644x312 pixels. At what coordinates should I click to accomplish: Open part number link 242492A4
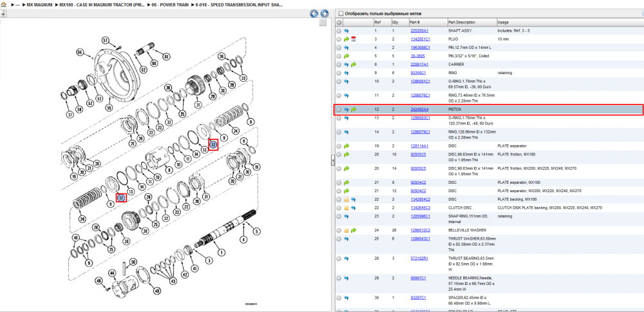419,110
